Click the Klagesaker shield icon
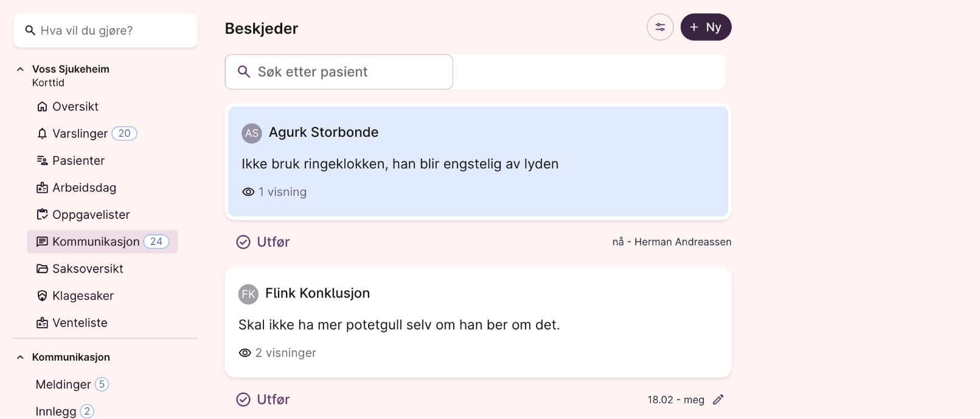980x419 pixels. coord(42,296)
